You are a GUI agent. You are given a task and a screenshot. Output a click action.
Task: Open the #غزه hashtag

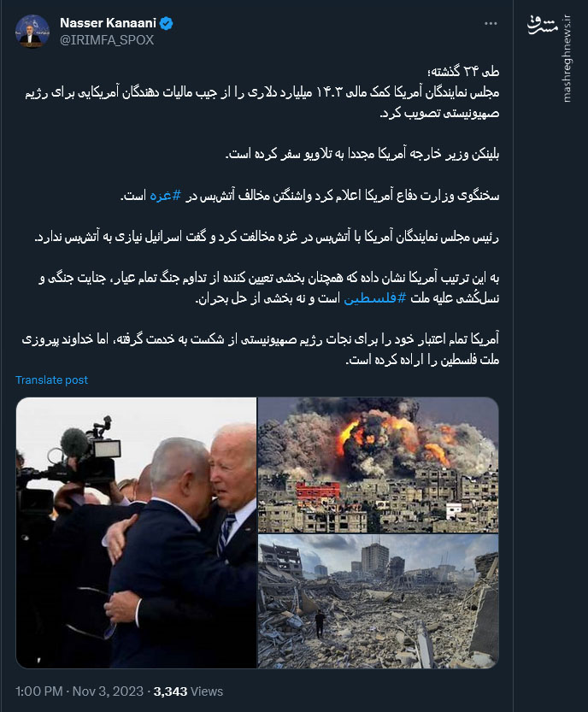[166, 196]
